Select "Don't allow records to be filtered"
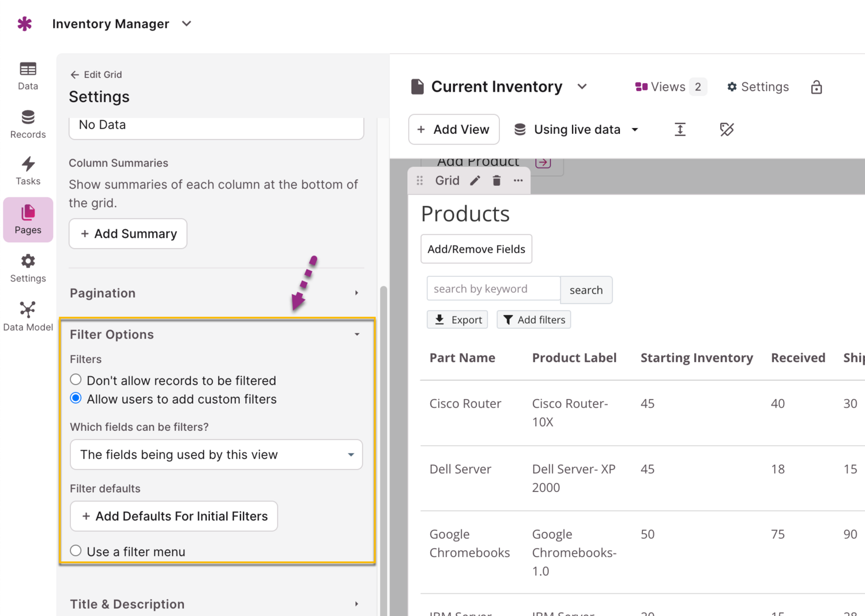 coord(76,380)
